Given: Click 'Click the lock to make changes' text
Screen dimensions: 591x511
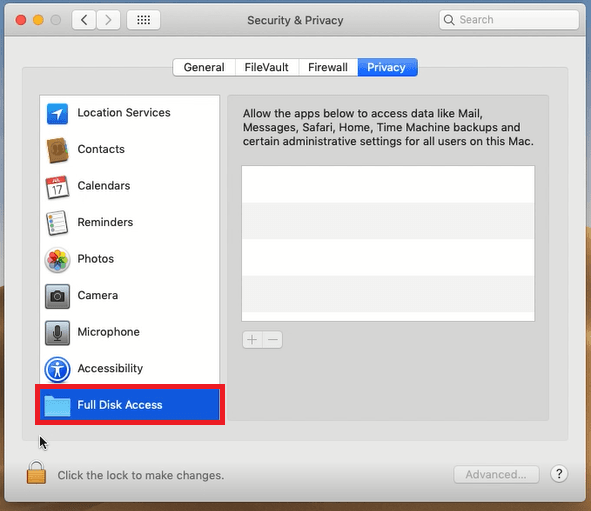Looking at the screenshot, I should point(141,476).
